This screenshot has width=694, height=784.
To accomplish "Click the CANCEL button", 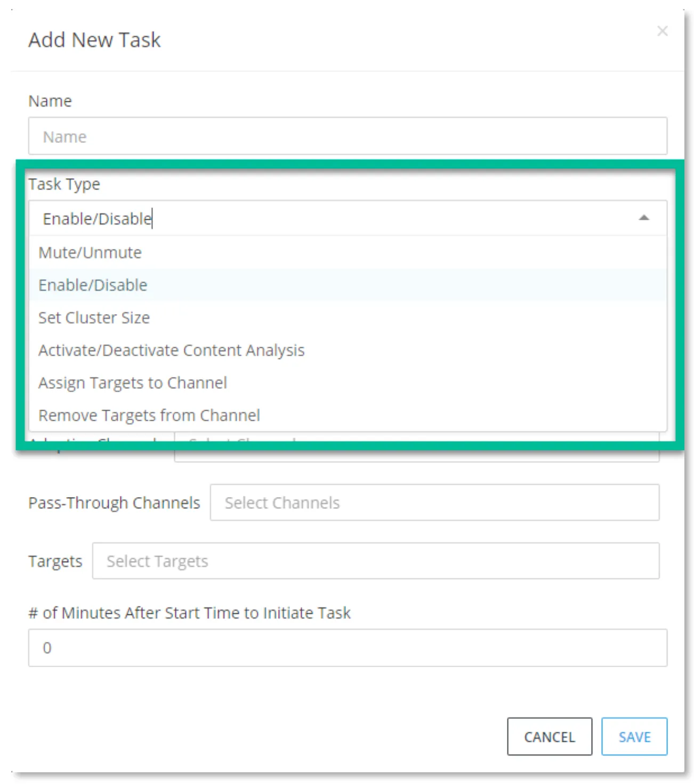I will (550, 737).
